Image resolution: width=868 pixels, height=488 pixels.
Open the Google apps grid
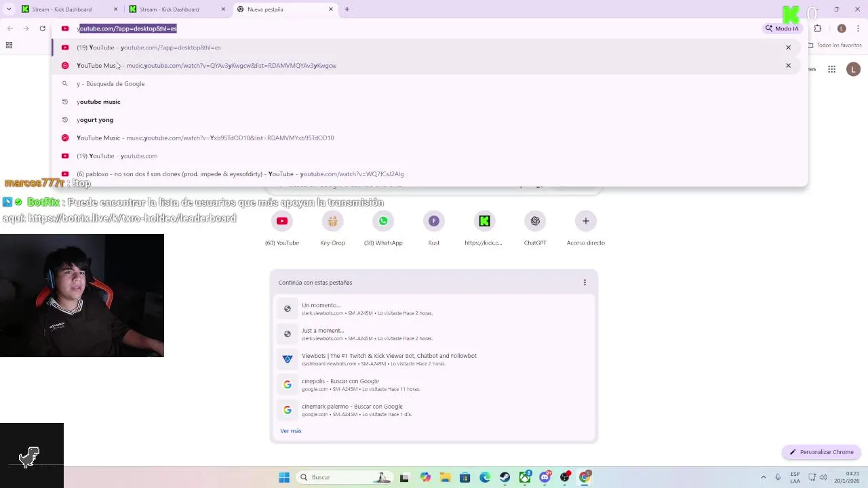coord(831,69)
